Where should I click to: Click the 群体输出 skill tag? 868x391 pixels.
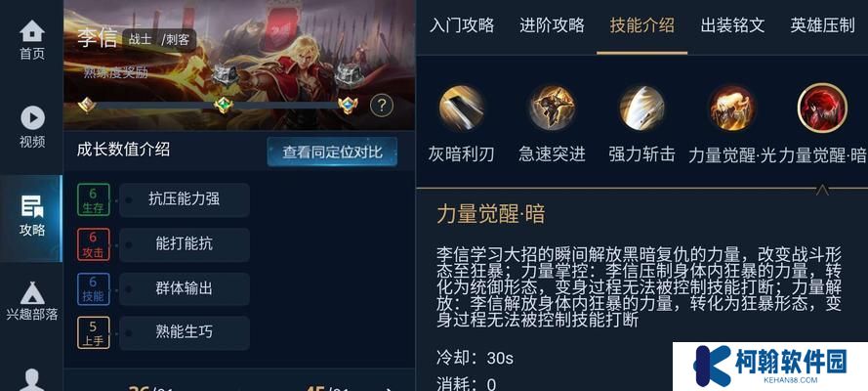(x=185, y=288)
